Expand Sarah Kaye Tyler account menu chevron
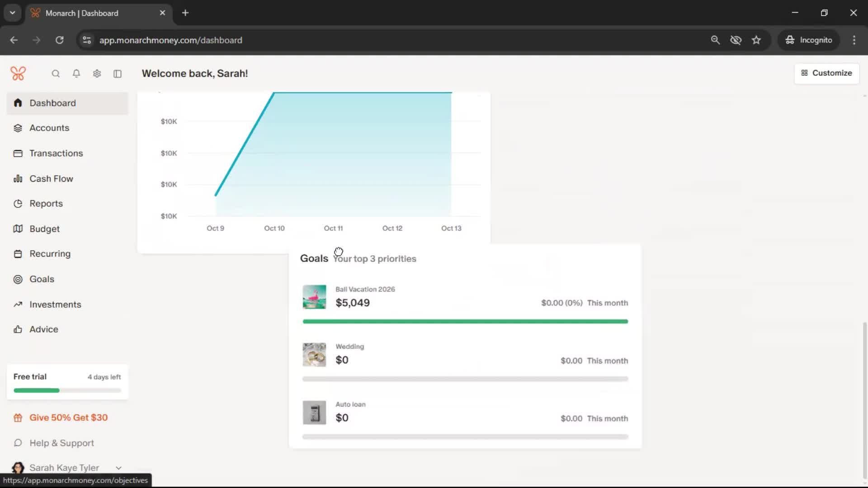Viewport: 868px width, 488px height. (x=118, y=468)
